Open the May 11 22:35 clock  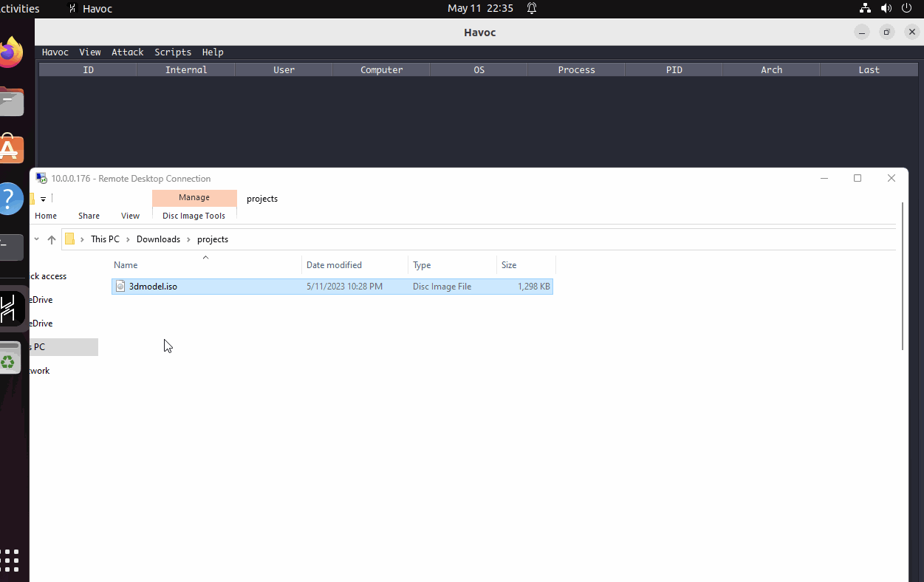(x=480, y=8)
